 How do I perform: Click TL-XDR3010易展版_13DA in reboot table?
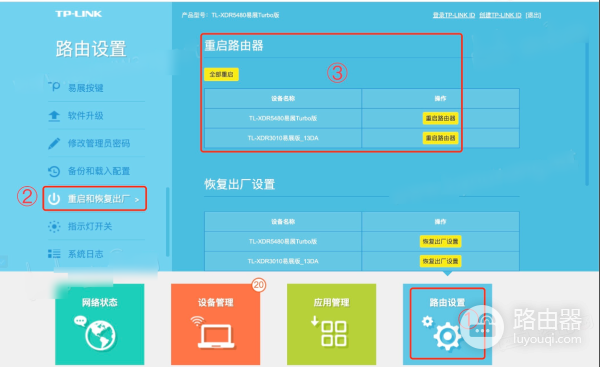[283, 138]
